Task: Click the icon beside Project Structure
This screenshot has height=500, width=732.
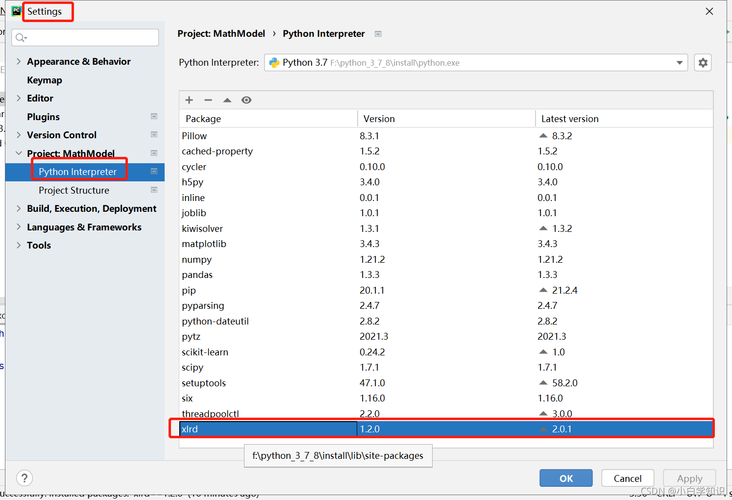Action: tap(154, 190)
